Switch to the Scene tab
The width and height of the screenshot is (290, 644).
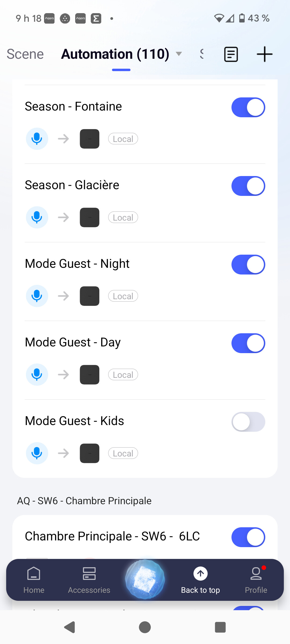tap(25, 54)
